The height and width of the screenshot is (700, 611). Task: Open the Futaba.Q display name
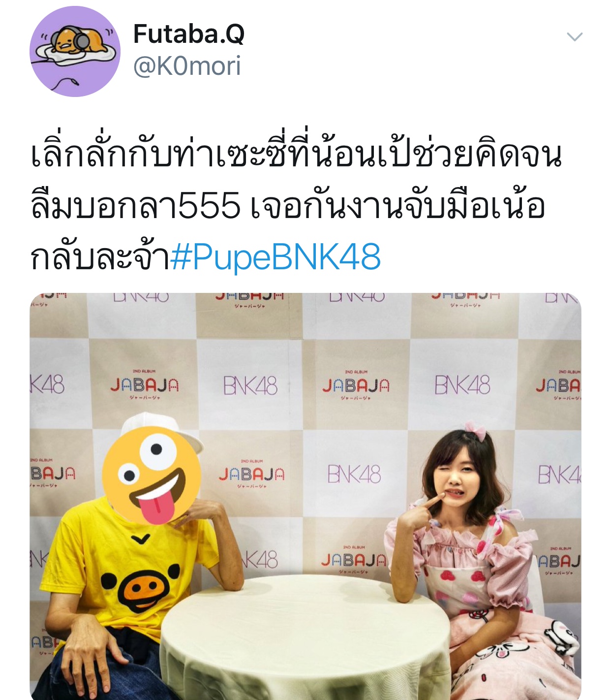pyautogui.click(x=189, y=34)
